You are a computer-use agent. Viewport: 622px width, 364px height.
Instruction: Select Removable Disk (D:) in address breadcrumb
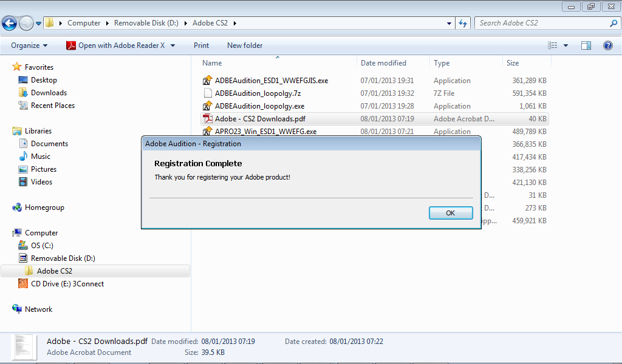[x=146, y=23]
